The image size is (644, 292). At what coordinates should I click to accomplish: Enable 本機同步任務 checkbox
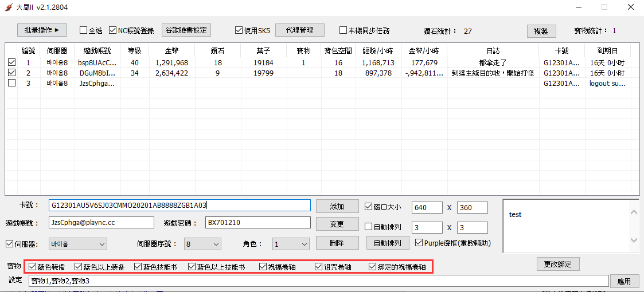344,30
